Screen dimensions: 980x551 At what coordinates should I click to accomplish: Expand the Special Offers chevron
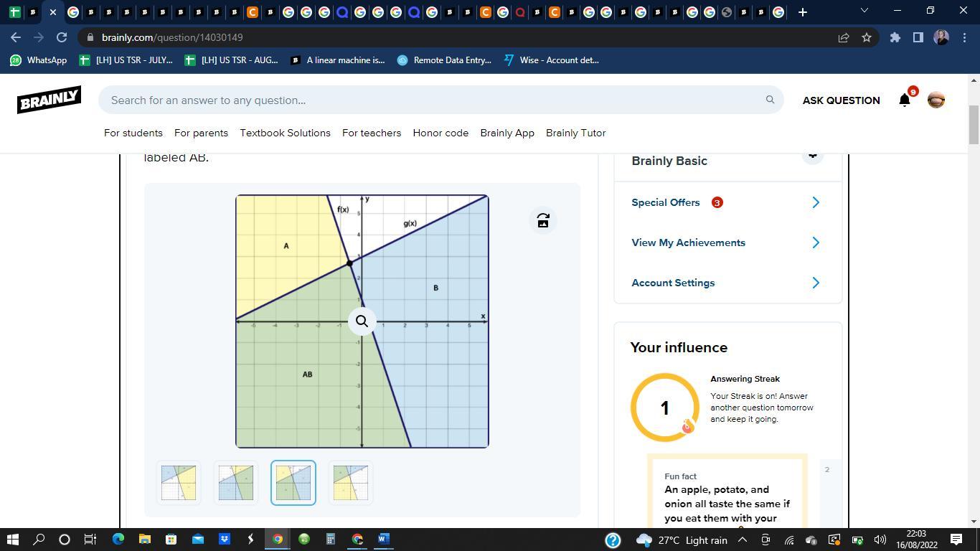[816, 202]
